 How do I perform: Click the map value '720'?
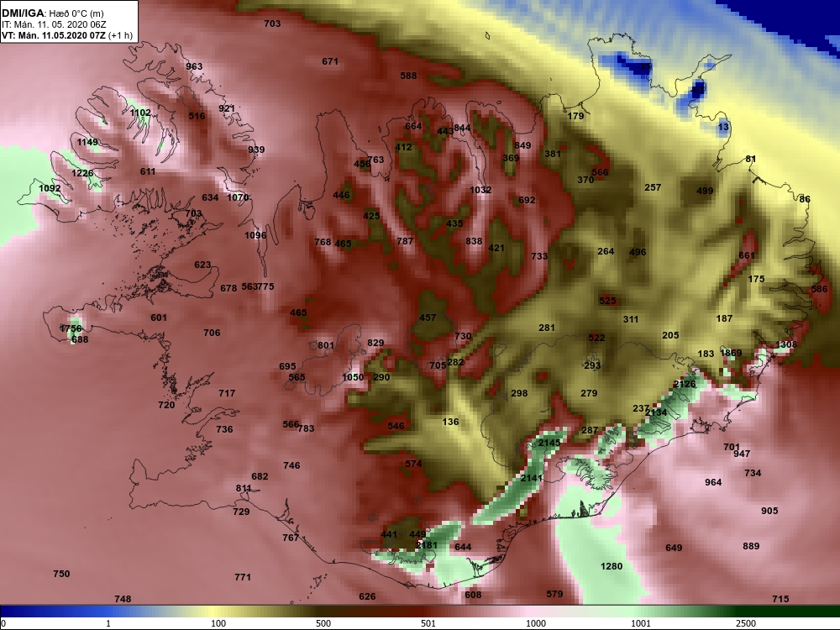[166, 405]
